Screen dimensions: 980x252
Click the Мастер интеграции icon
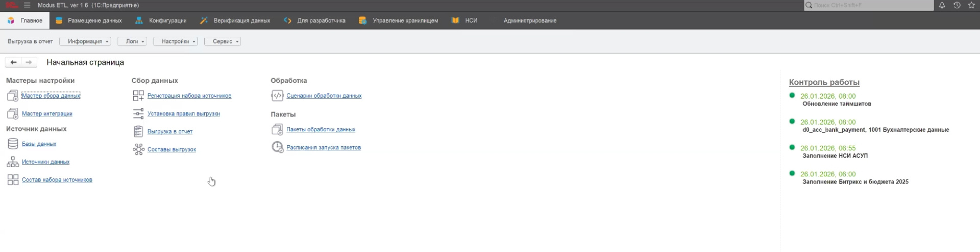(x=13, y=113)
